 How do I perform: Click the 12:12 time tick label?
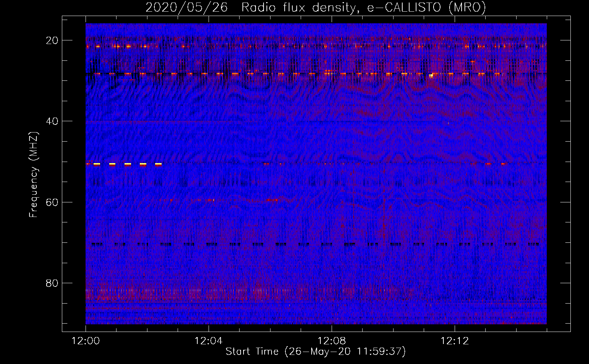(x=455, y=341)
